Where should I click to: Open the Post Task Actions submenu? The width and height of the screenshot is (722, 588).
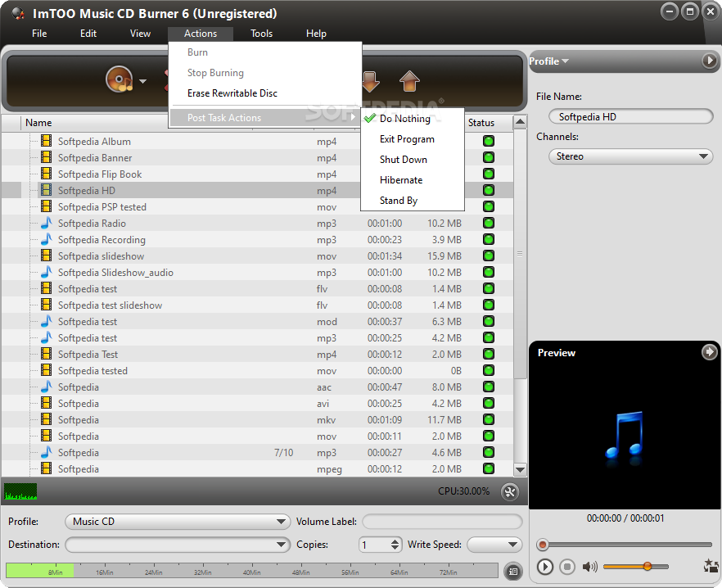tap(264, 117)
